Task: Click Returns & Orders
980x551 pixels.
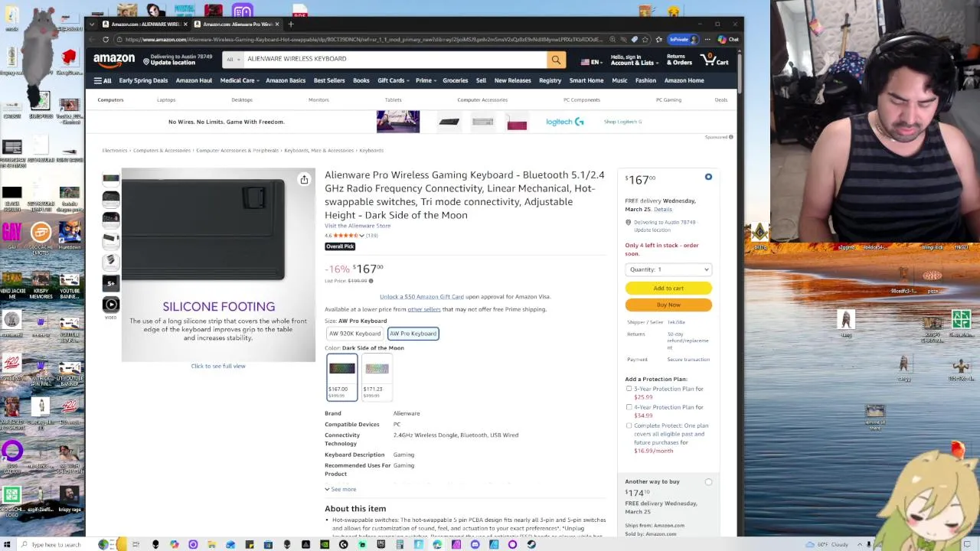Action: [x=679, y=60]
